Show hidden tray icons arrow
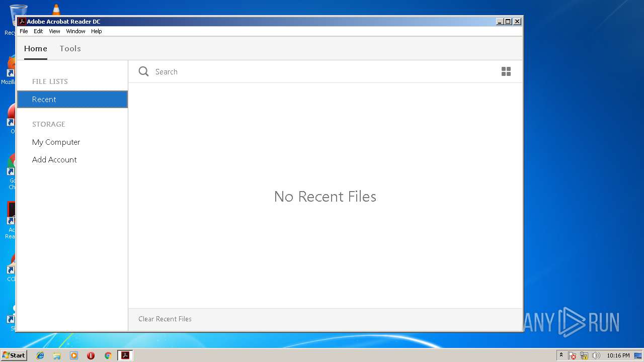This screenshot has width=644, height=362. pyautogui.click(x=561, y=355)
